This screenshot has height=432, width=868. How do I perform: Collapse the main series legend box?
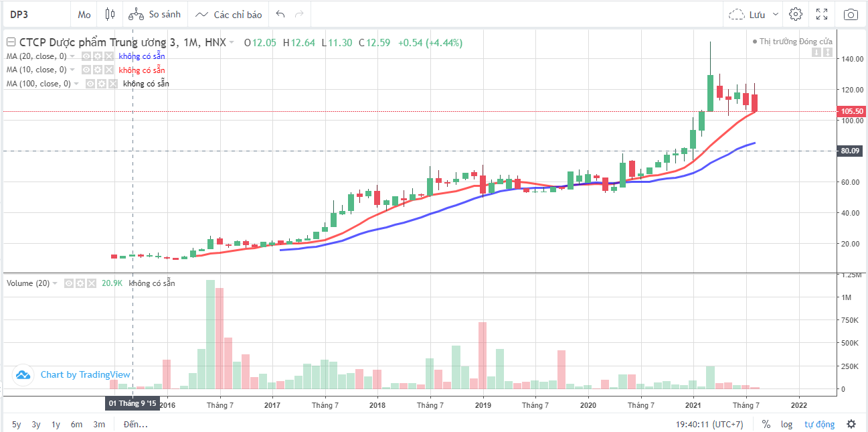11,42
